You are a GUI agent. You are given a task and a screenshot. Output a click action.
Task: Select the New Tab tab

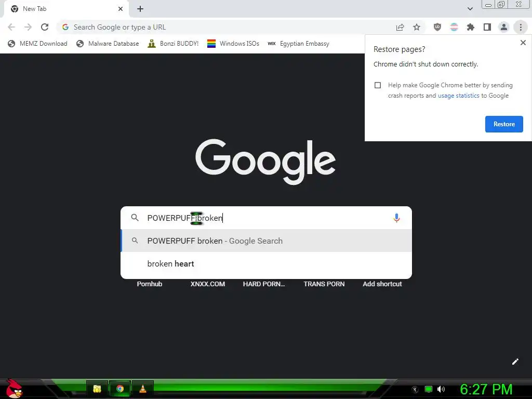[66, 9]
